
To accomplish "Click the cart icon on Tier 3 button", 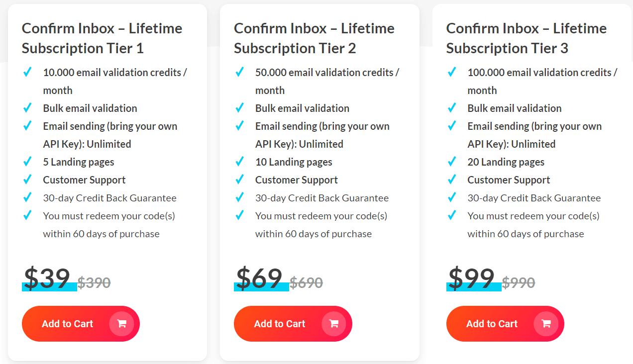I will 546,323.
